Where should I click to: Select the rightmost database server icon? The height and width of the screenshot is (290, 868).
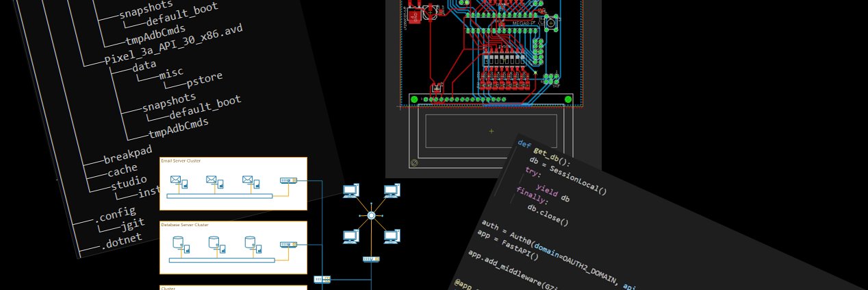[x=253, y=243]
